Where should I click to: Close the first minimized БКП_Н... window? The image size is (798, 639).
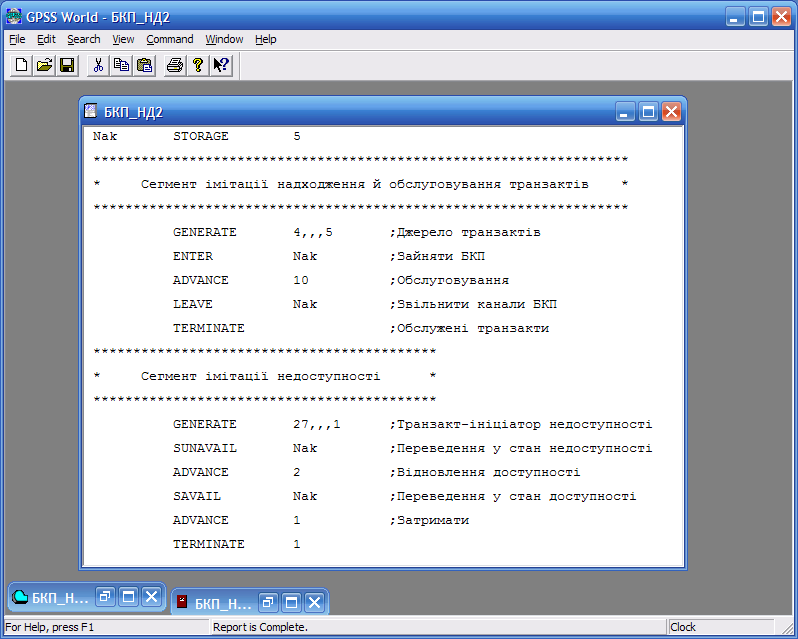pos(151,596)
